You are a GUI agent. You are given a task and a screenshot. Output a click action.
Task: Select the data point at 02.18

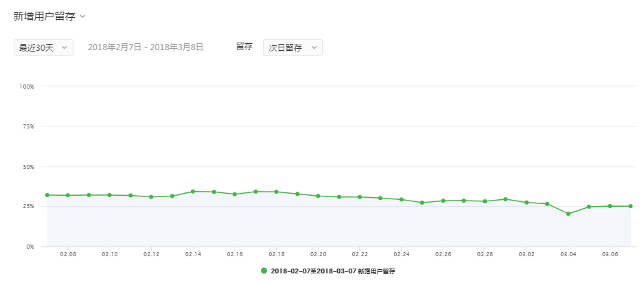[276, 192]
